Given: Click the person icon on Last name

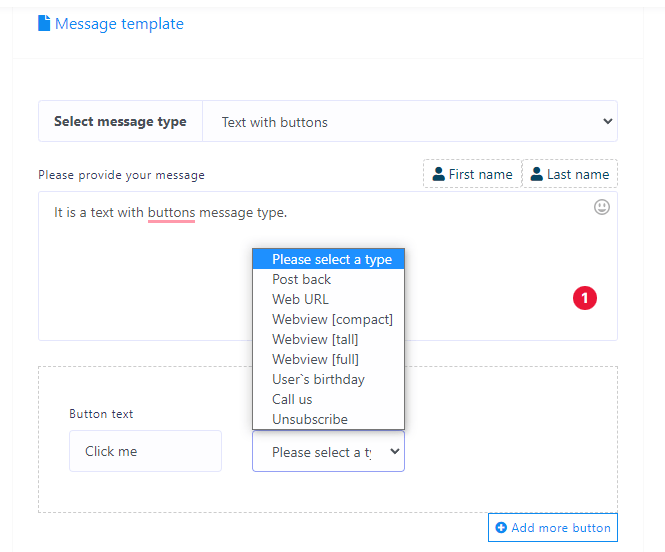Looking at the screenshot, I should 536,174.
